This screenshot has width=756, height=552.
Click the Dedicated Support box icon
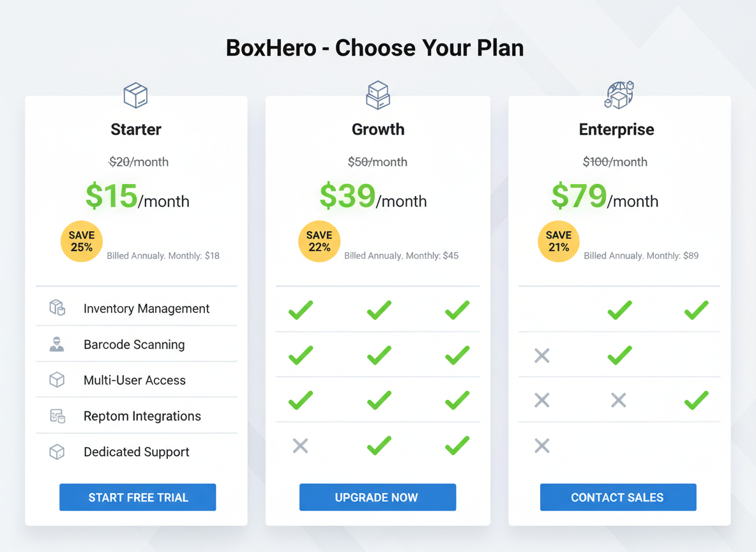pos(57,452)
